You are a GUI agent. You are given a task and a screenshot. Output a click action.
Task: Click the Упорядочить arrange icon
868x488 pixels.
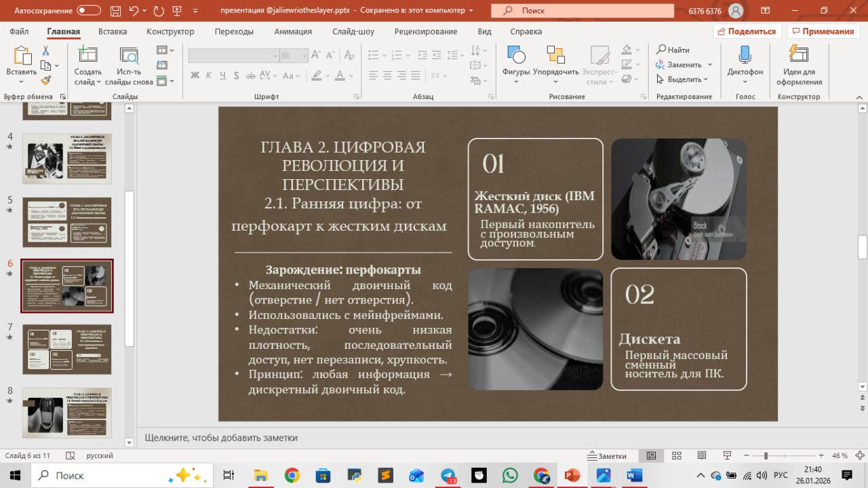(556, 56)
